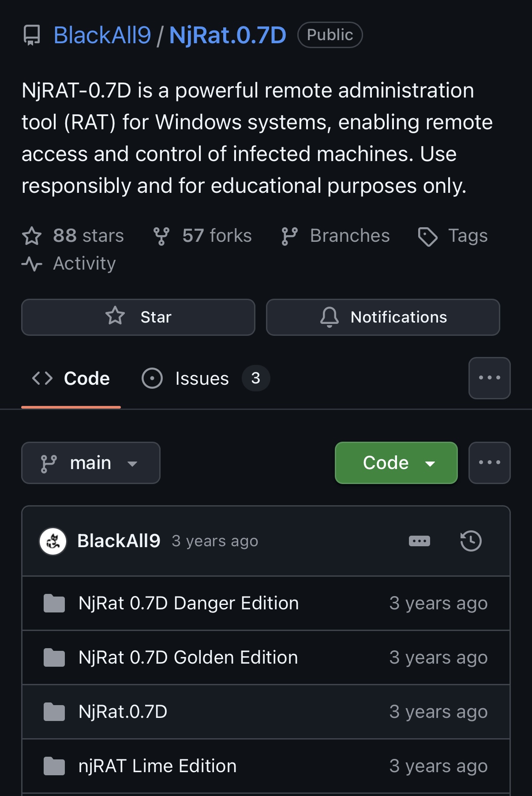532x796 pixels.
Task: Click the repository icon beside BlackAll9
Action: (x=32, y=35)
